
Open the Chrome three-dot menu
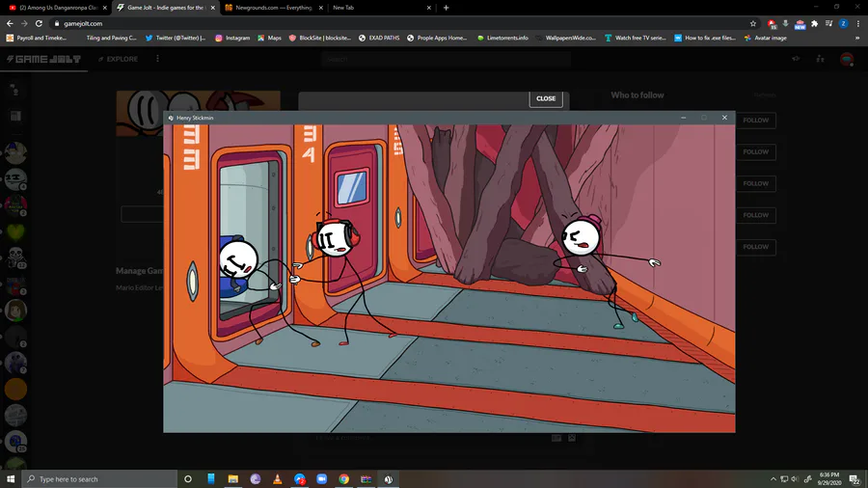(x=857, y=23)
